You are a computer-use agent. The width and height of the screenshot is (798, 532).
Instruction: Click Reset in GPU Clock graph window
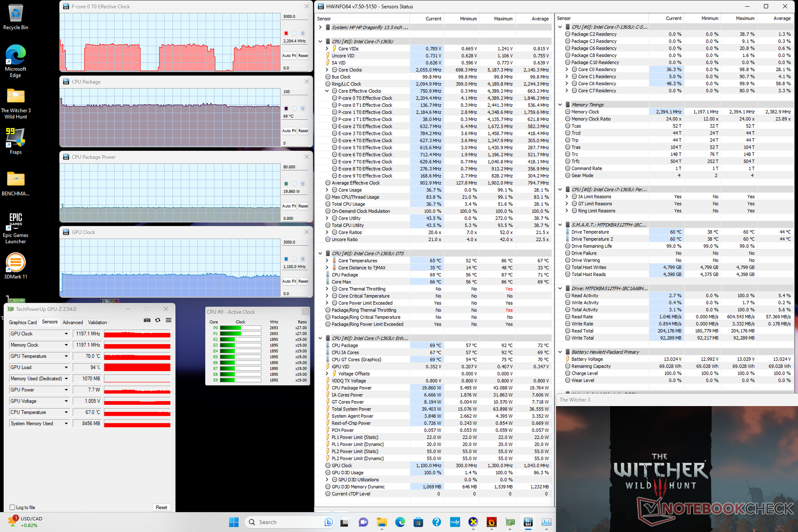click(303, 282)
